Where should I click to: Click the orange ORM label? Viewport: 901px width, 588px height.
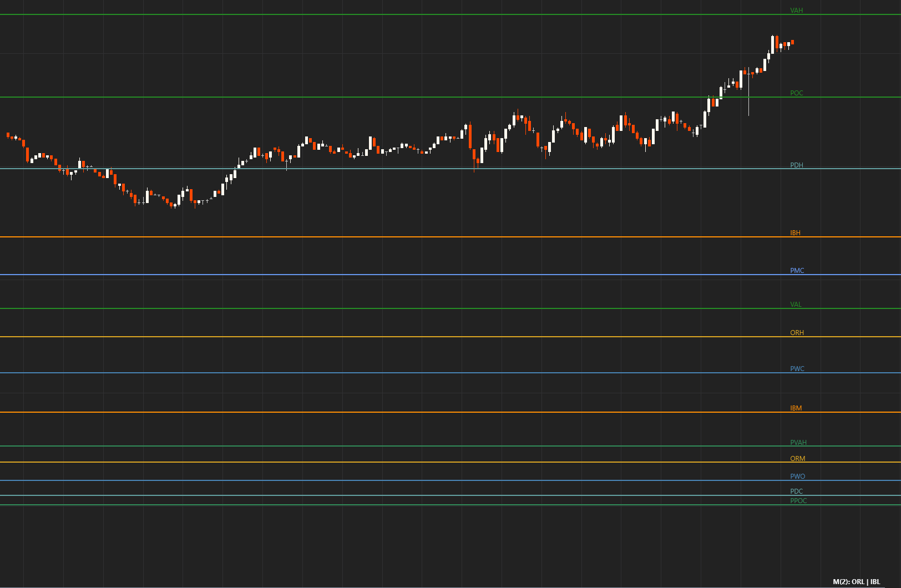(797, 459)
